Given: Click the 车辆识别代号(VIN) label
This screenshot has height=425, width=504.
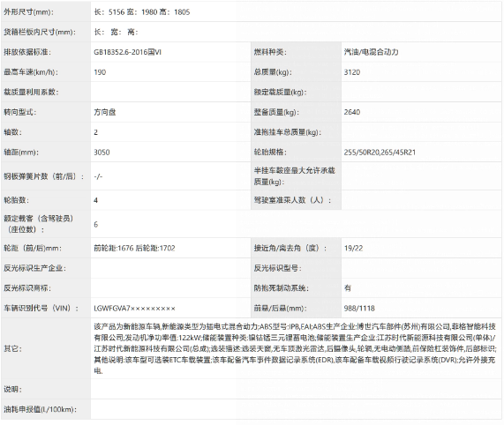Looking at the screenshot, I should tap(41, 308).
